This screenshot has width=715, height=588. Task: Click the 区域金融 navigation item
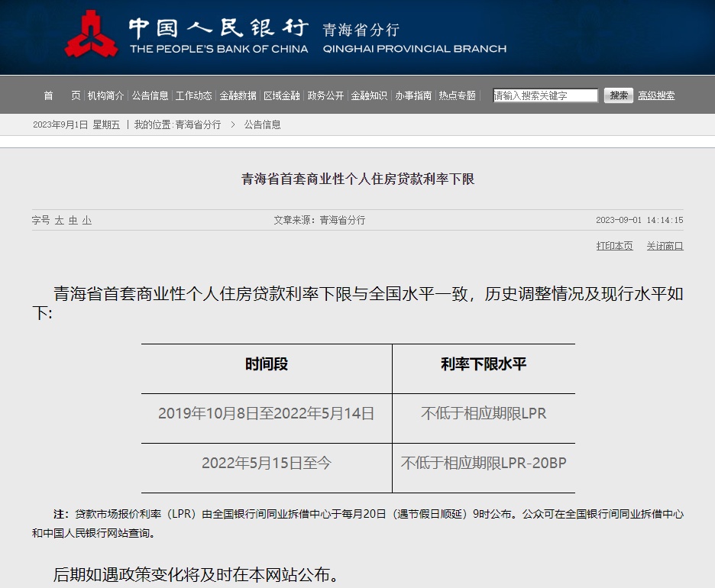(x=282, y=95)
